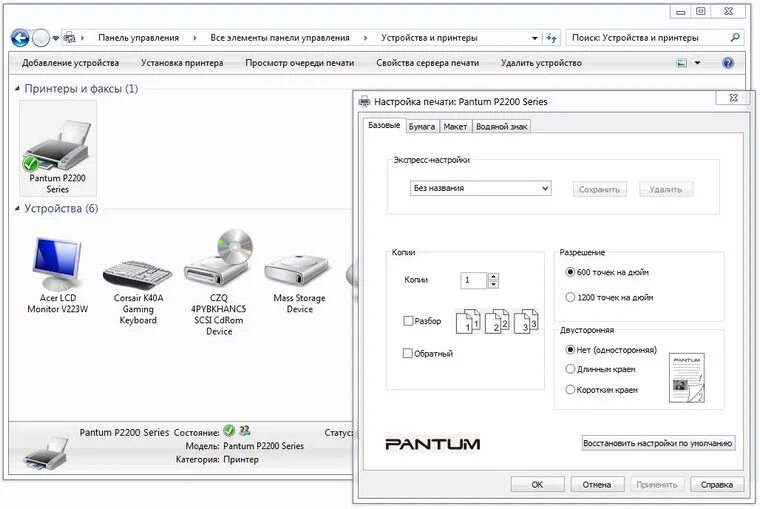This screenshot has height=509, width=760.
Task: Click the duplex page preview image
Action: (687, 378)
